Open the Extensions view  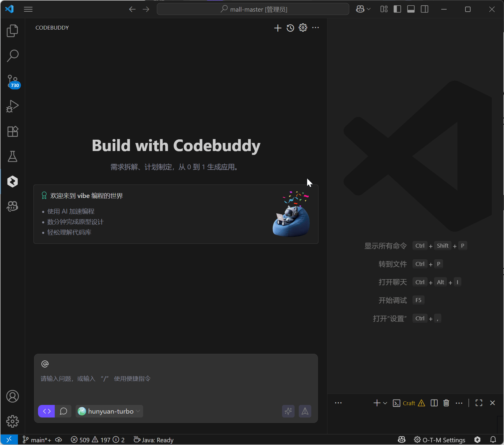tap(12, 131)
